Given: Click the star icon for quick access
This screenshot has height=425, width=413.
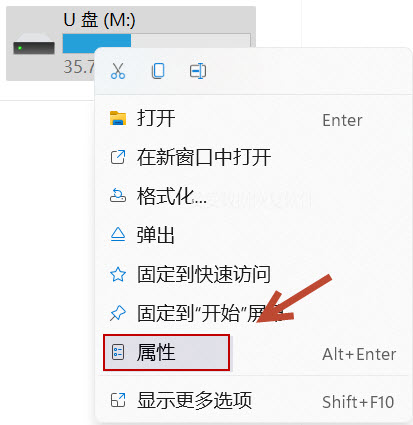Looking at the screenshot, I should (118, 274).
